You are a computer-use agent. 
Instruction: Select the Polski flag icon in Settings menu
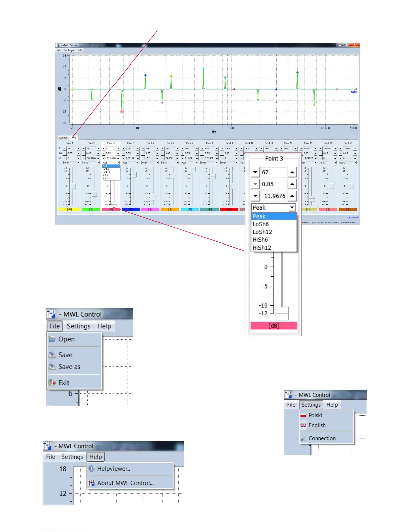click(x=303, y=415)
